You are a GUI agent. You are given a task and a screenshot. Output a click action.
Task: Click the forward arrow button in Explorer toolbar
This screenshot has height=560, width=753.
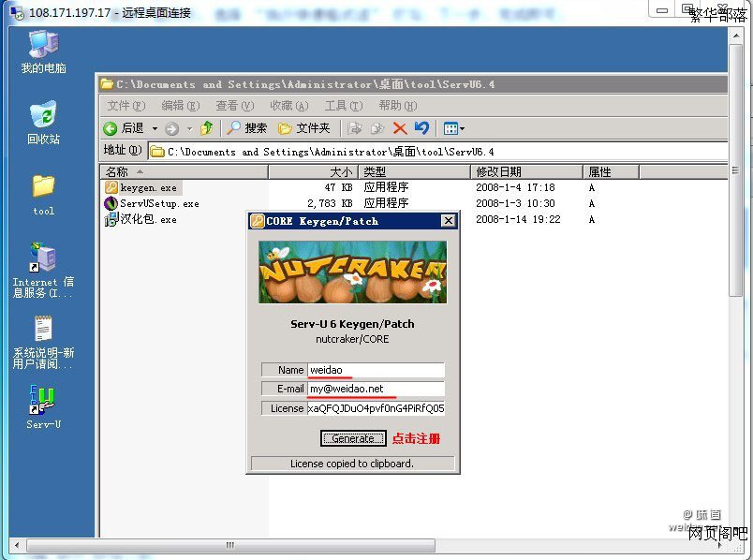171,128
